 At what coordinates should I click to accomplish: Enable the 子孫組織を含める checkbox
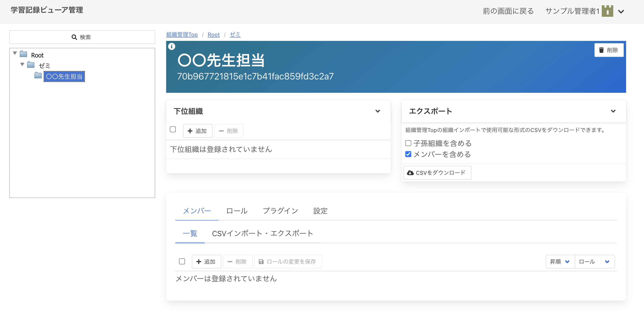pyautogui.click(x=408, y=143)
